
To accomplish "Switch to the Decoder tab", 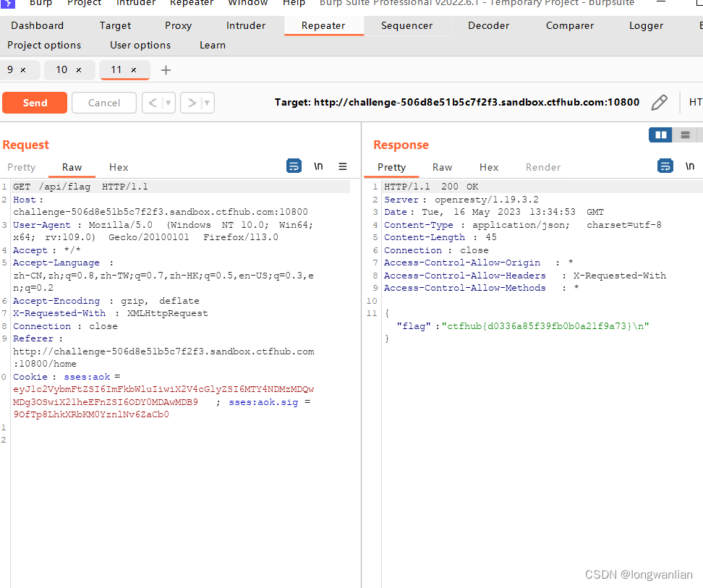I will (487, 25).
